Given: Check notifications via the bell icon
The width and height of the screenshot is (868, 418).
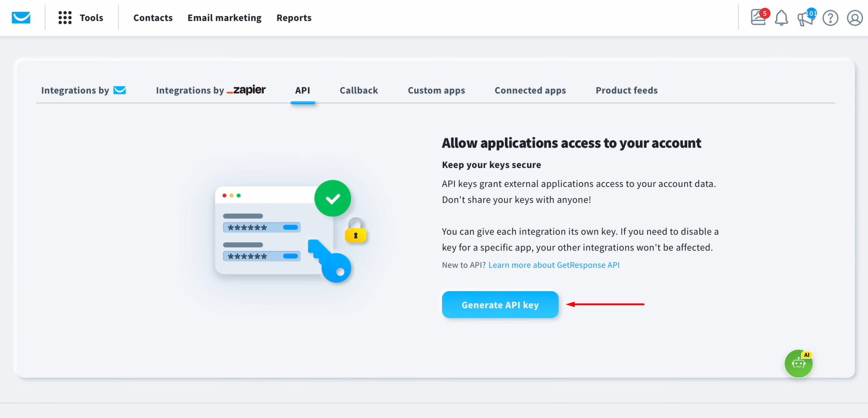Looking at the screenshot, I should [782, 18].
